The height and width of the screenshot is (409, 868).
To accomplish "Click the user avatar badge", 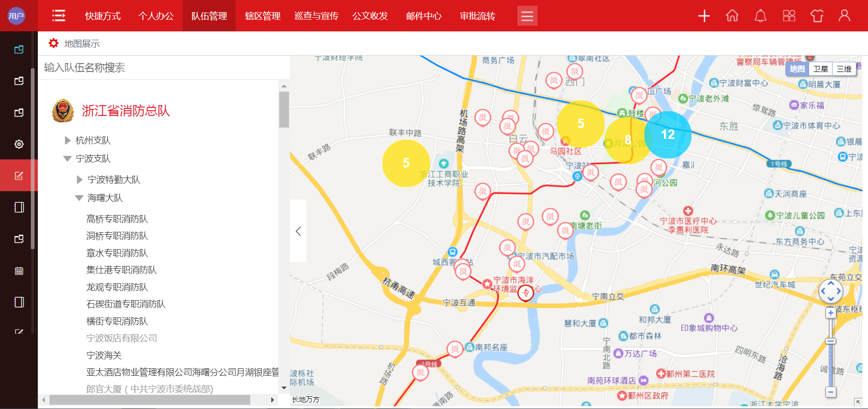I will pyautogui.click(x=16, y=16).
